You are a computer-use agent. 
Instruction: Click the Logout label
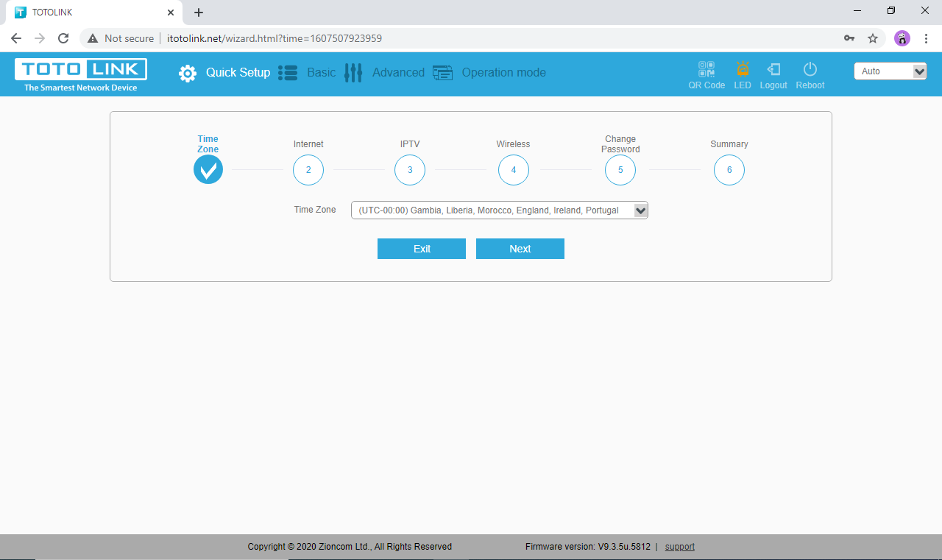(773, 85)
